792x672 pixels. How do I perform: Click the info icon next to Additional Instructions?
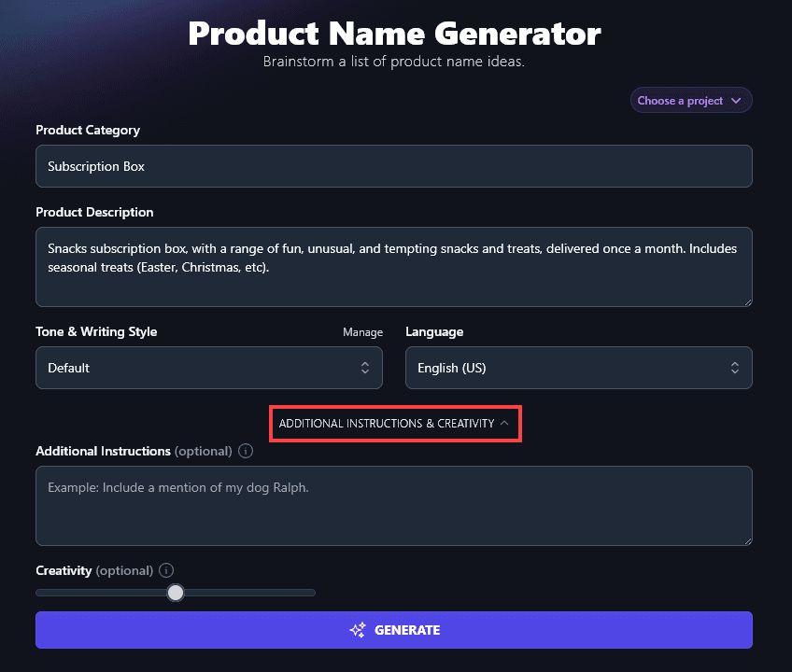246,451
